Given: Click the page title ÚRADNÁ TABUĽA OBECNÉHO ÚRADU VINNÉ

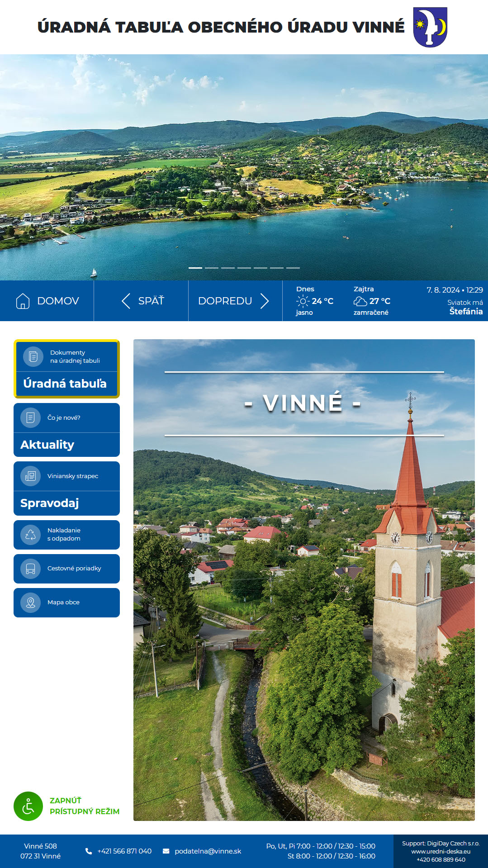Looking at the screenshot, I should pyautogui.click(x=221, y=27).
